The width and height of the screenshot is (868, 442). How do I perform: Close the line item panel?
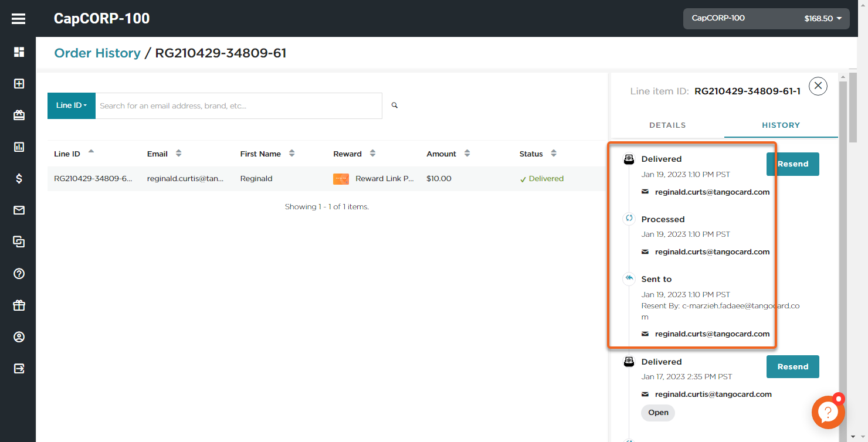[x=818, y=87]
